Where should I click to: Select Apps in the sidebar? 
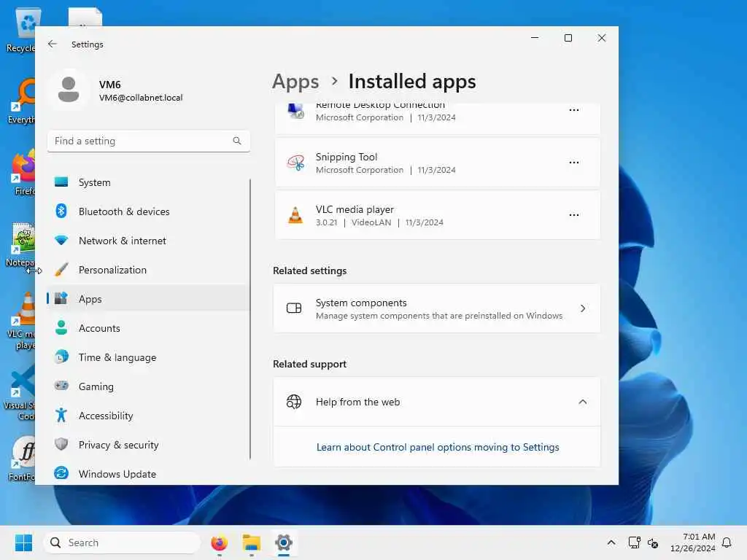tap(147, 299)
